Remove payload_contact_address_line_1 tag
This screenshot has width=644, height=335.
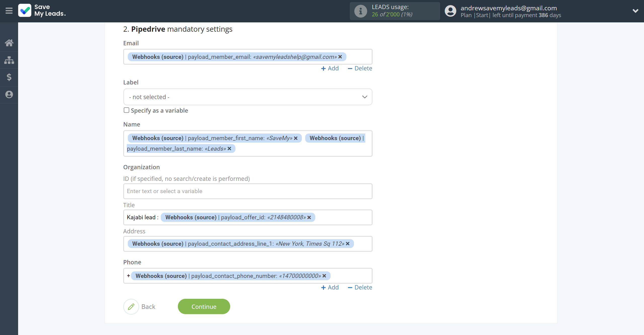348,244
